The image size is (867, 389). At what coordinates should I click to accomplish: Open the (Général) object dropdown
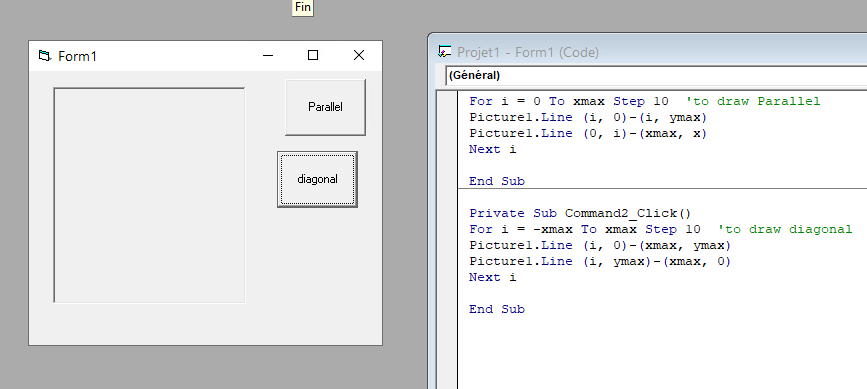click(656, 76)
